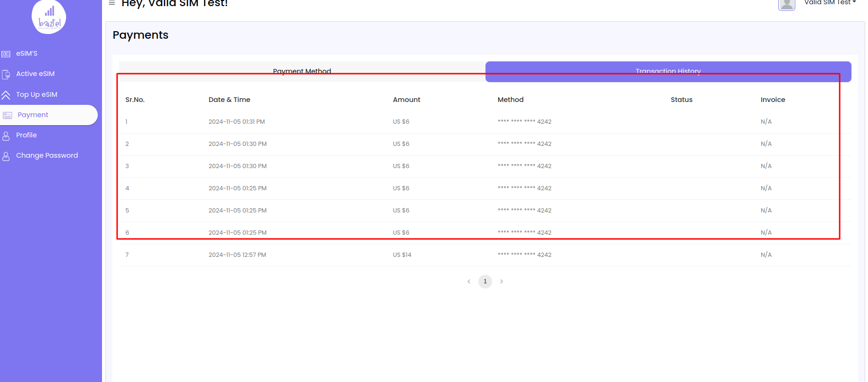Click N/A invoice in row 7
868x382 pixels.
[x=766, y=255]
